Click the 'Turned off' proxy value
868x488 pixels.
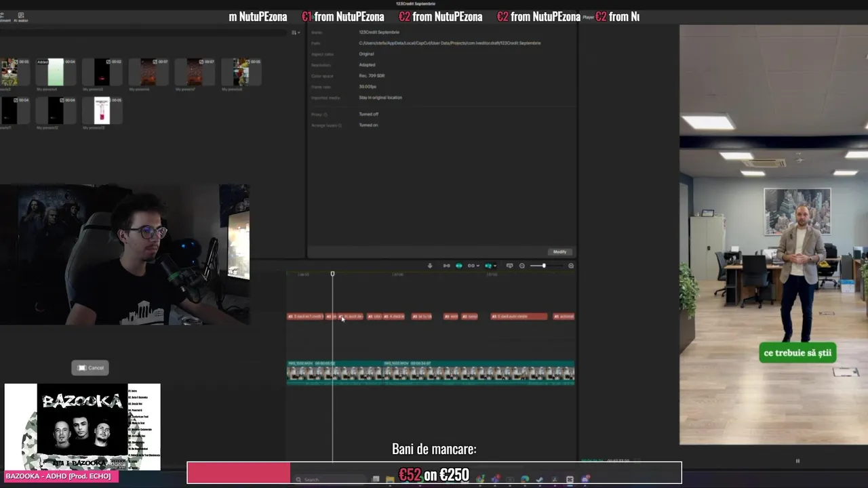click(x=369, y=115)
